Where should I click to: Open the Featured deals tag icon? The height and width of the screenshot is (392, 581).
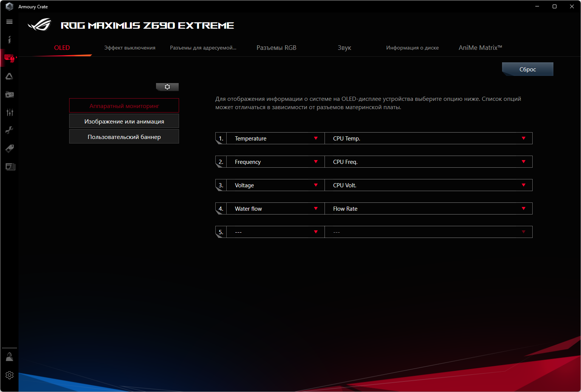coord(9,148)
